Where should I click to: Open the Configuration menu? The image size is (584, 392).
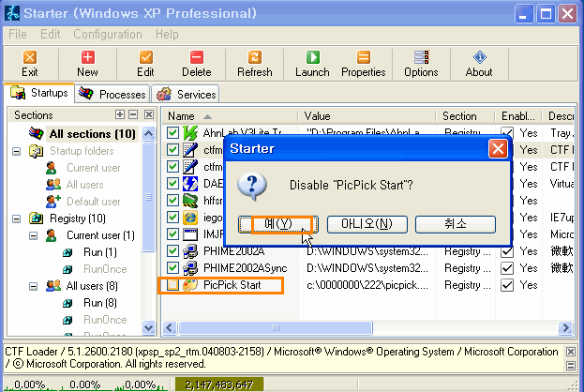(108, 35)
